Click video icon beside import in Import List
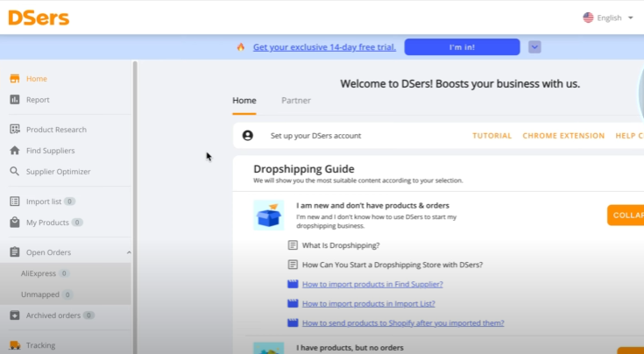Screen dimensions: 644x354 click(x=293, y=303)
